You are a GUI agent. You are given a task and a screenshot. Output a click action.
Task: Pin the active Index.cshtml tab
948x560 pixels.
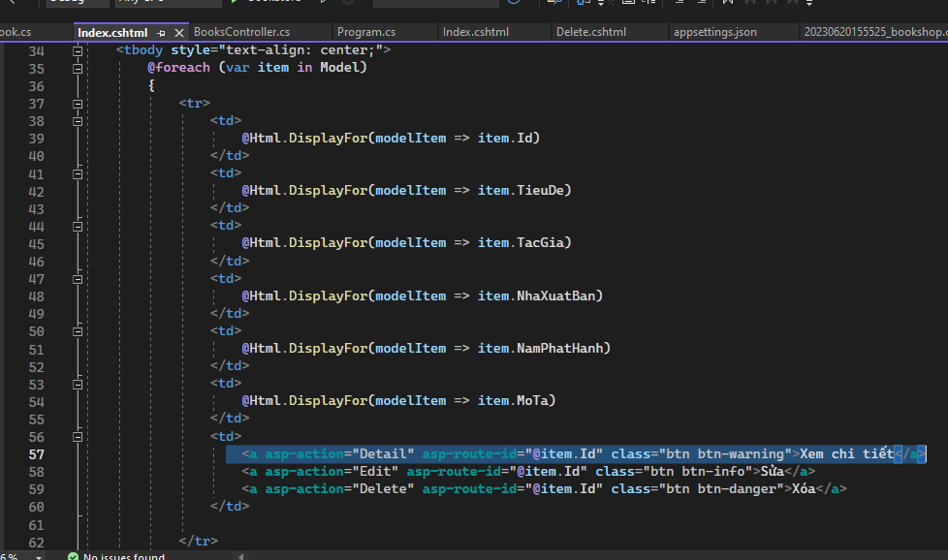click(x=161, y=32)
